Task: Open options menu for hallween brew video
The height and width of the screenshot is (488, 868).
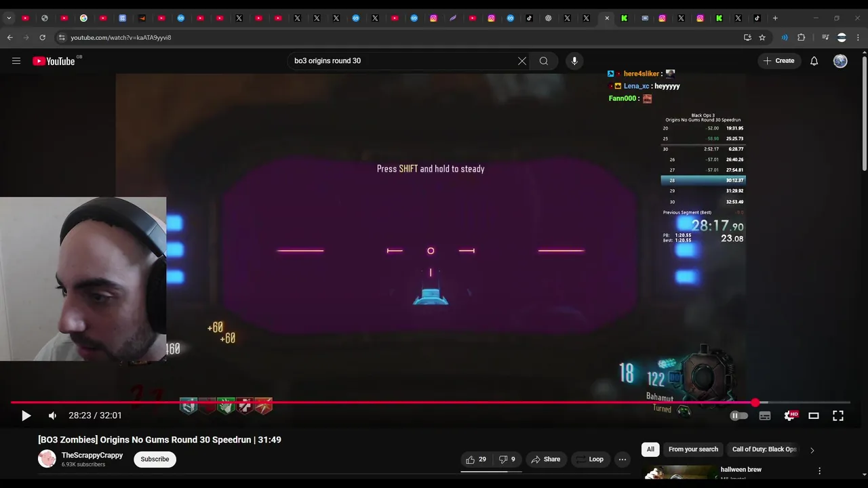Action: click(x=819, y=470)
